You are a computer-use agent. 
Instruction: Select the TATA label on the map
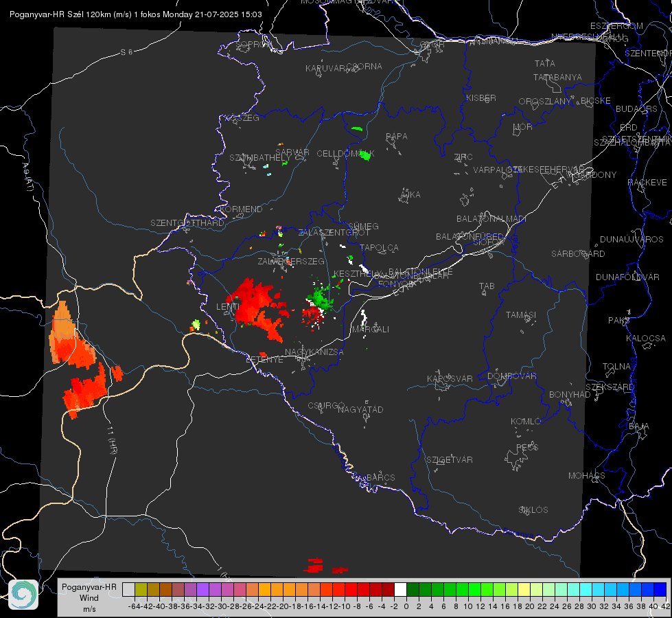click(545, 63)
